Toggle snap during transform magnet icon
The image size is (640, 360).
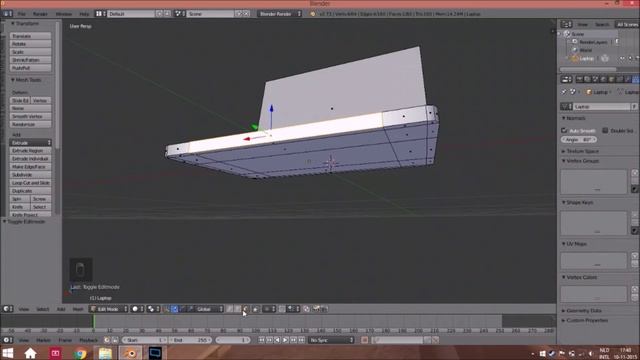click(282, 309)
